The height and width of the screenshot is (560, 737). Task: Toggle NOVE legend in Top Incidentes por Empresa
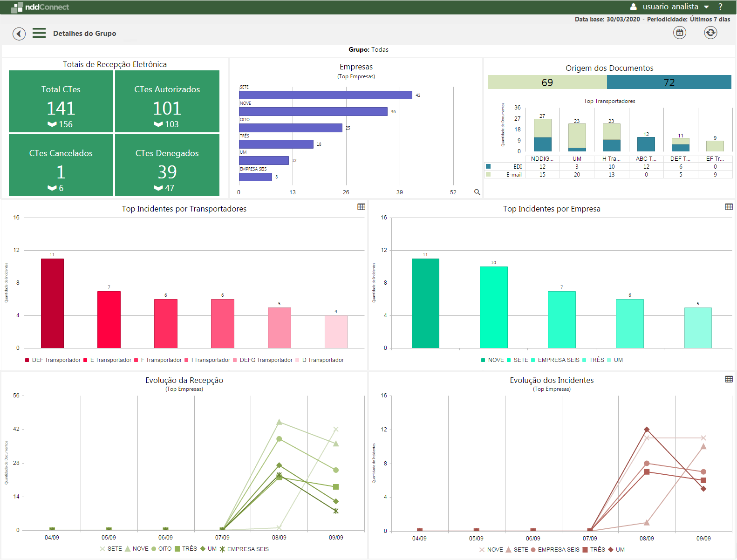(492, 360)
